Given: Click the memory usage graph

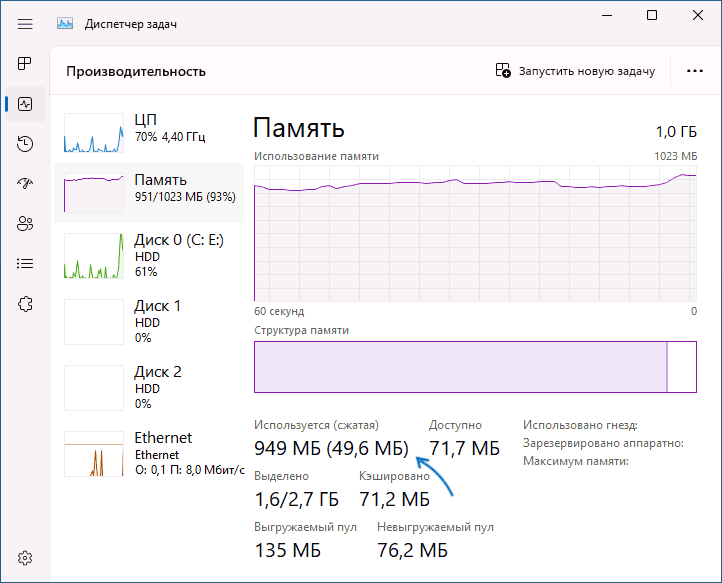Looking at the screenshot, I should point(475,233).
